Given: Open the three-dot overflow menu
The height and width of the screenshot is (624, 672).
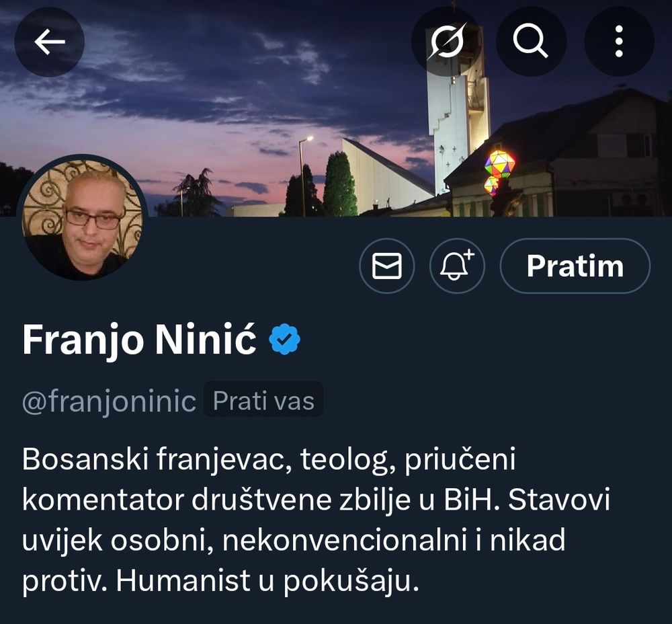Looking at the screenshot, I should click(619, 42).
